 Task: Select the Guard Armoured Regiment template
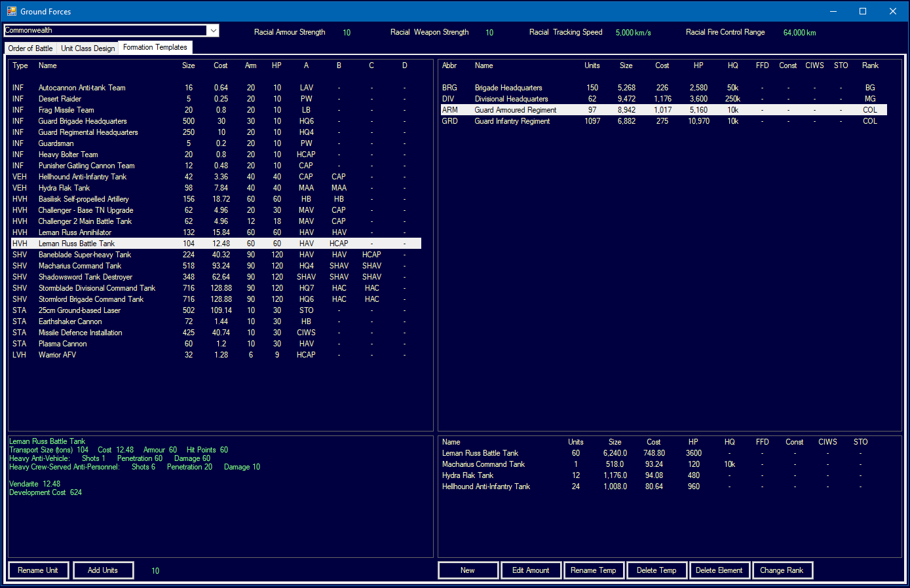pyautogui.click(x=664, y=110)
